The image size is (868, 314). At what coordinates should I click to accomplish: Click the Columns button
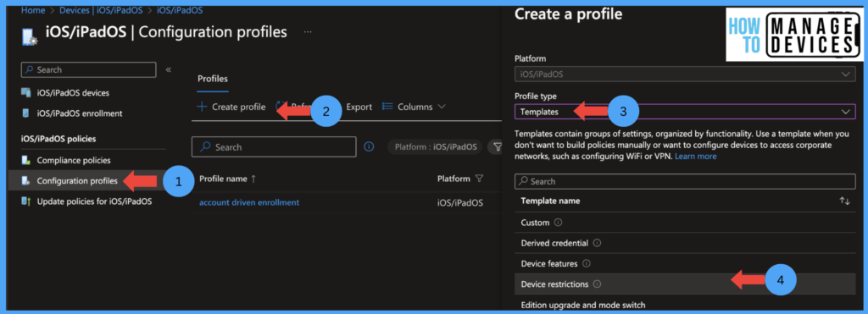click(x=414, y=107)
